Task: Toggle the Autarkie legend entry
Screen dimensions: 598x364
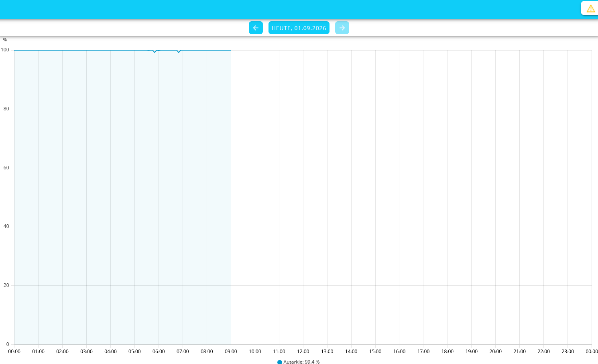Action: (x=299, y=362)
